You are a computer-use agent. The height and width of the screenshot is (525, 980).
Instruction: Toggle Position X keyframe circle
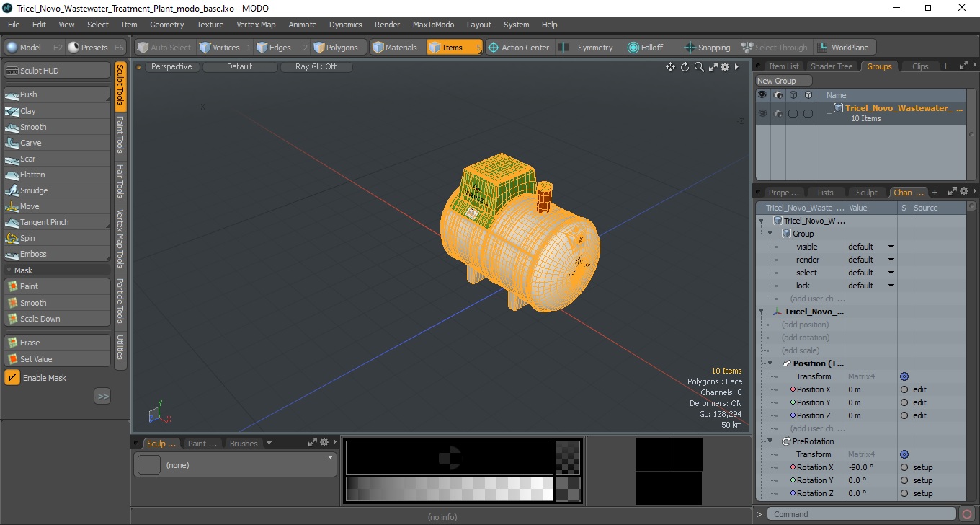pos(904,389)
